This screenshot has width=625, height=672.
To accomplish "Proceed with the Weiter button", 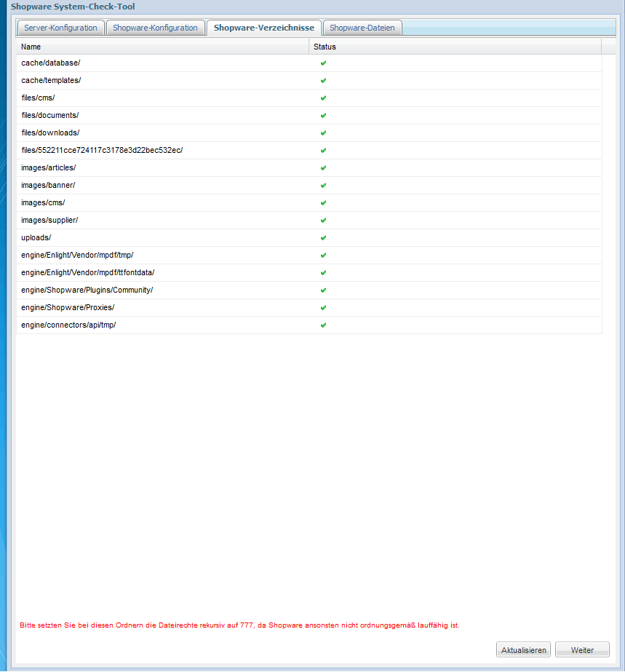I will pos(582,649).
